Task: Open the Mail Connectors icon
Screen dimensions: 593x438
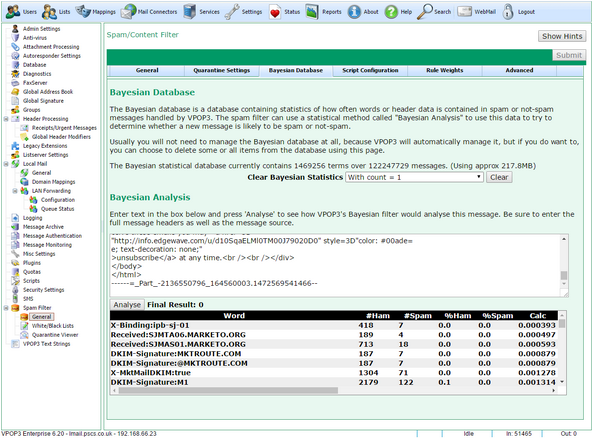Action: coord(128,12)
